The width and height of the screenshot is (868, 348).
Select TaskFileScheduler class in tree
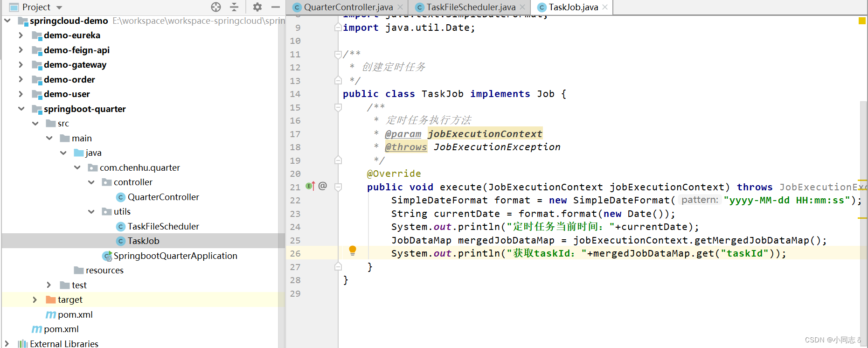[x=163, y=226]
